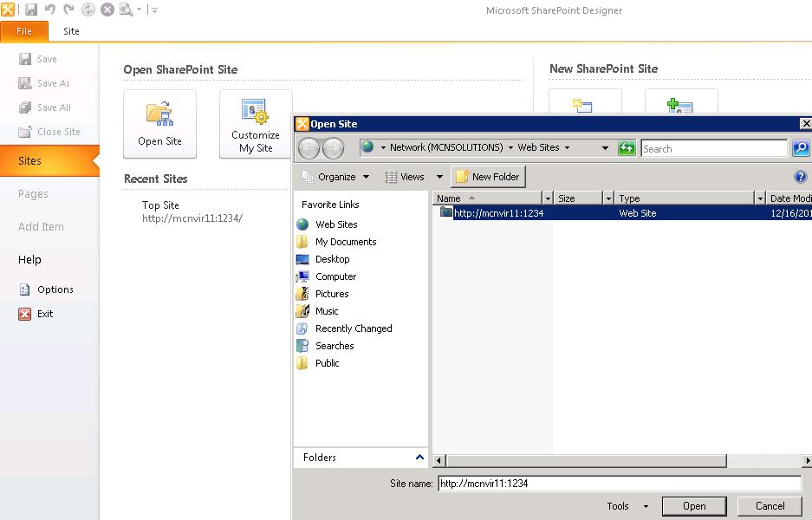Click the Redo arrow in quick access toolbar
Viewport: 812px width, 520px height.
tap(68, 10)
